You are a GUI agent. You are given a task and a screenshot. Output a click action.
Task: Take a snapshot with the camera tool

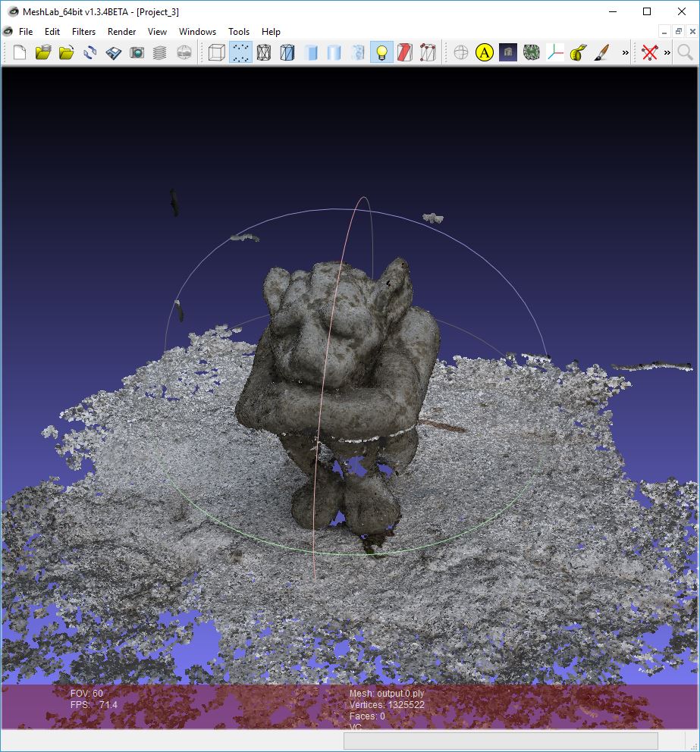point(138,52)
